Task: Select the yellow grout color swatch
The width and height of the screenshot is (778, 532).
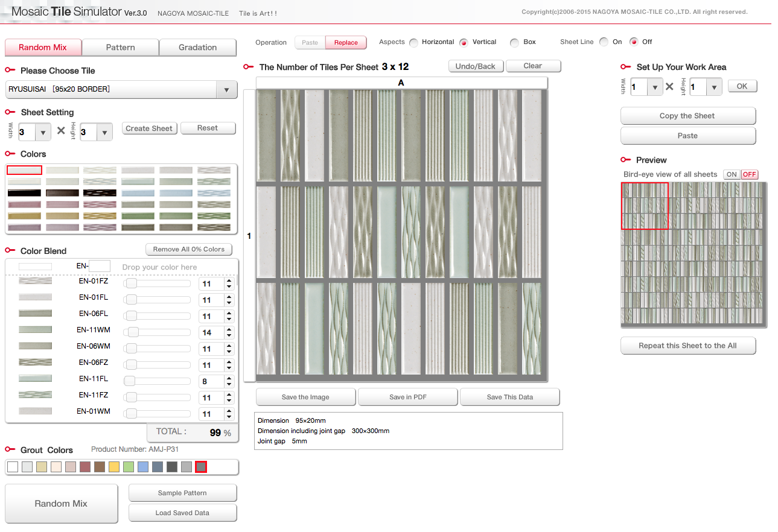Action: pyautogui.click(x=114, y=466)
